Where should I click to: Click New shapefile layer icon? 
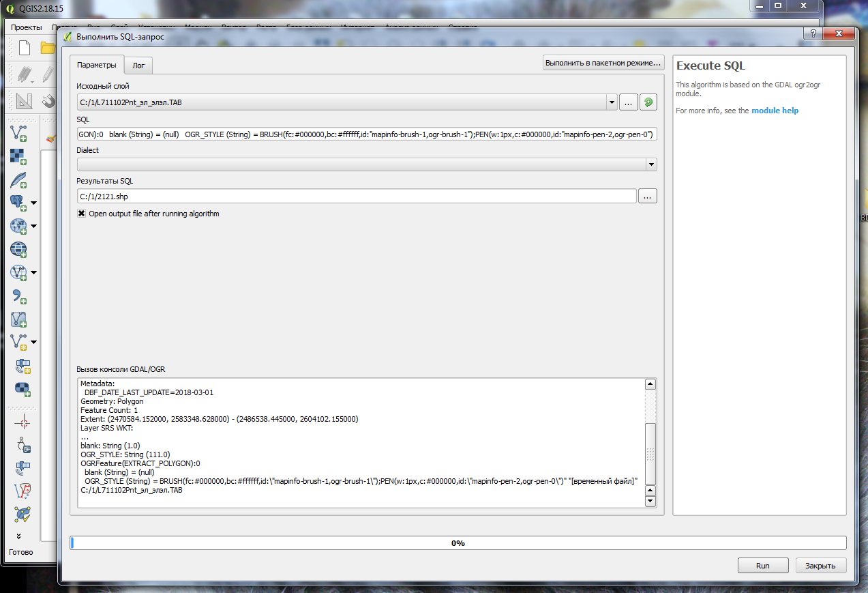[x=18, y=342]
